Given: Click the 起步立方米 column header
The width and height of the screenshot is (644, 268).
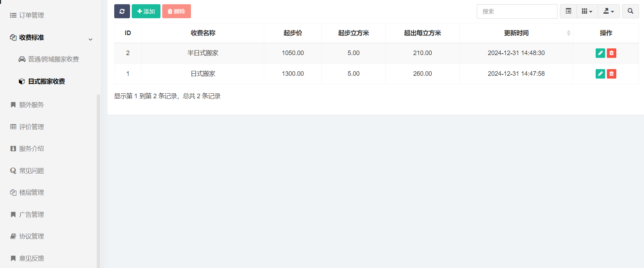Looking at the screenshot, I should [x=354, y=33].
